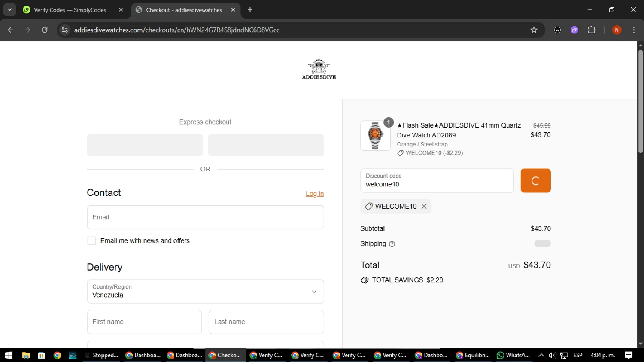
Task: Open the tab search dropdown arrow
Action: [9, 10]
